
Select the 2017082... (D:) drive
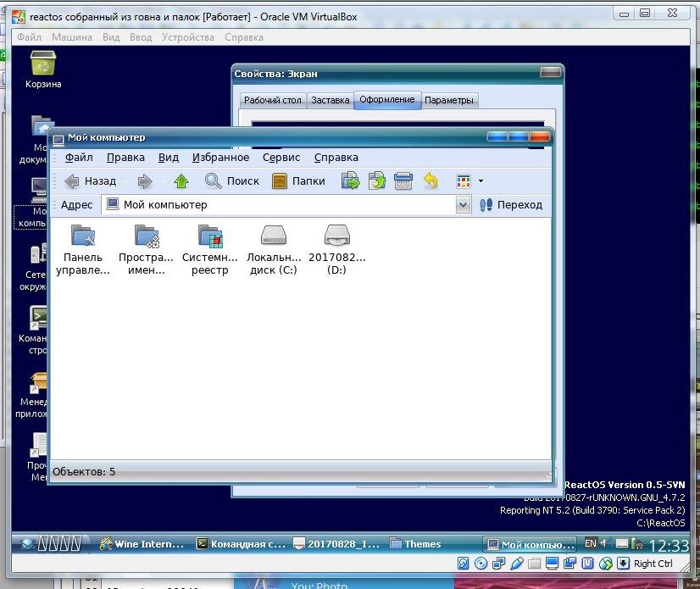tap(337, 250)
